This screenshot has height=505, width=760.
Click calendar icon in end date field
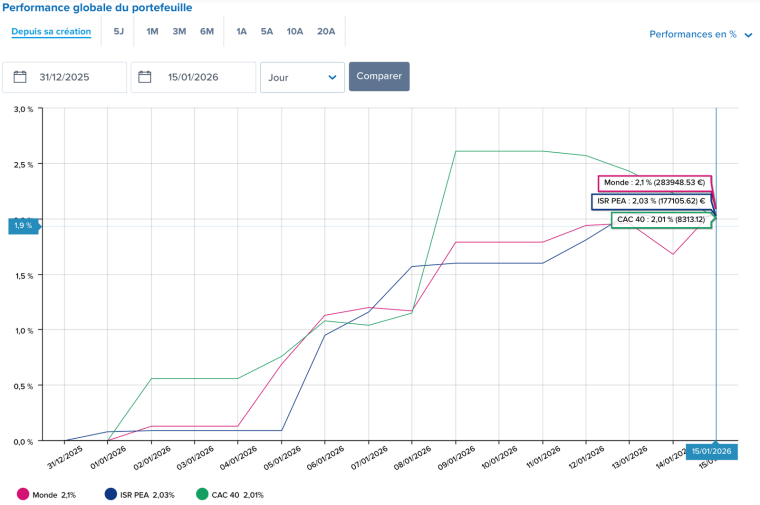coord(146,77)
